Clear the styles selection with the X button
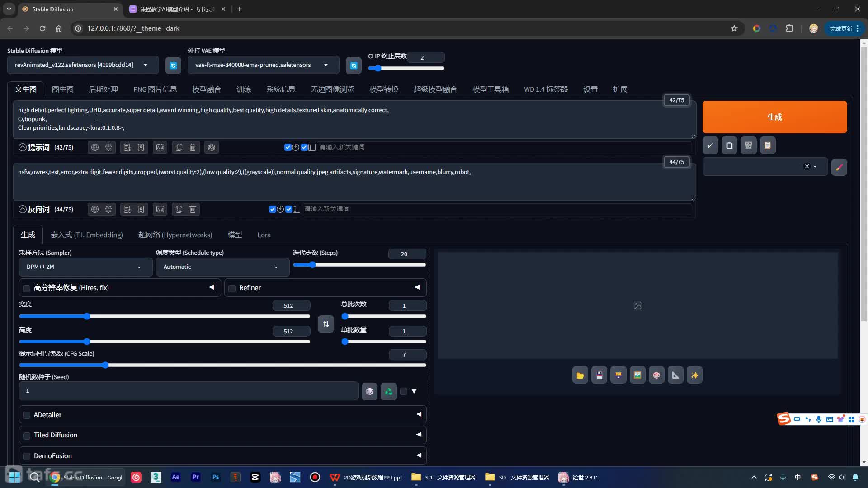Screen dimensions: 868x488 click(x=807, y=167)
